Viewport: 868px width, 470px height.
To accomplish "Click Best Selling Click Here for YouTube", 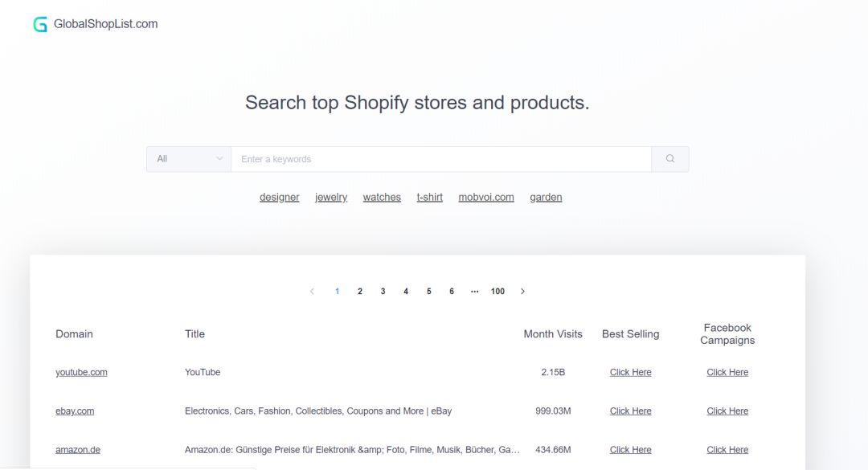I will click(630, 372).
